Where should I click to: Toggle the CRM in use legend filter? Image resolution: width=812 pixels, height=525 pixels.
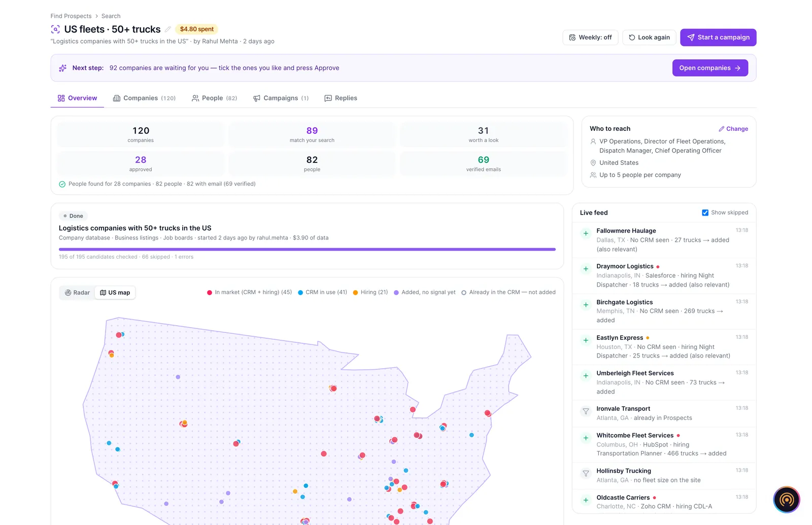pos(322,292)
